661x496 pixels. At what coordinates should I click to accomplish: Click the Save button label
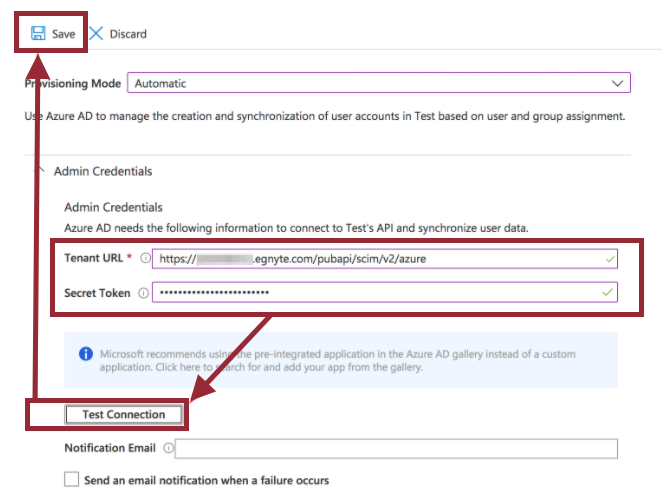[x=63, y=34]
